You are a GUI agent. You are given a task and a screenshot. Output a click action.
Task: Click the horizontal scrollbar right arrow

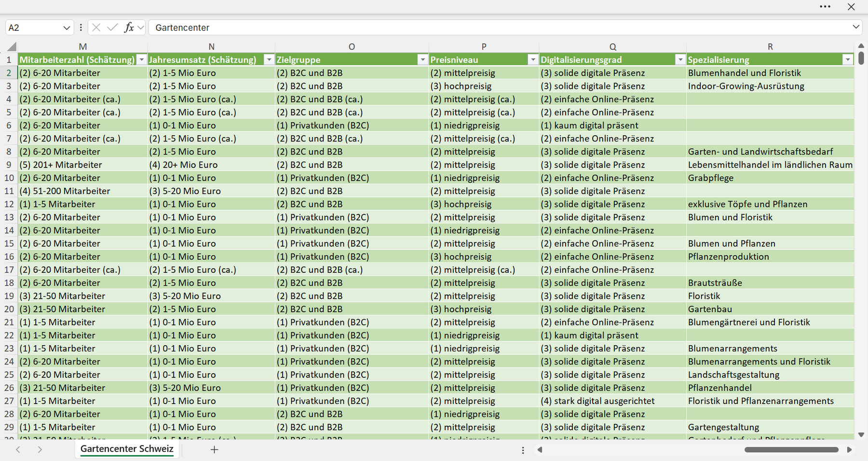point(849,450)
